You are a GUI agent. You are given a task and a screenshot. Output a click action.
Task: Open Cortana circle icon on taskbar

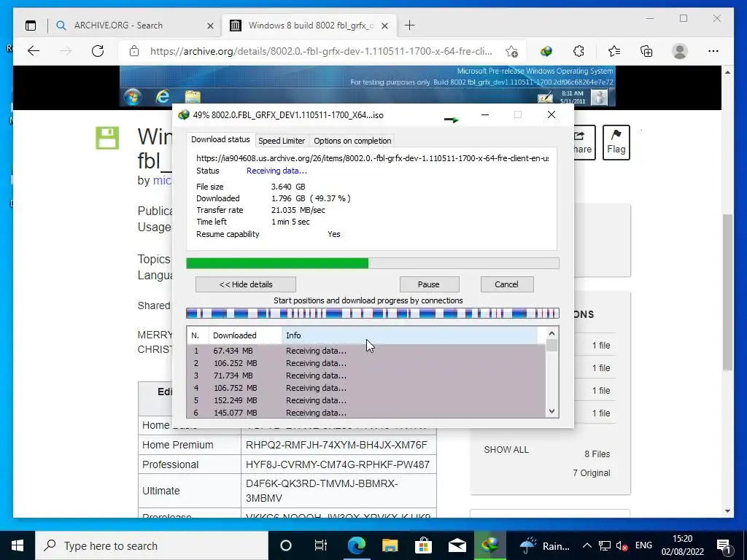tap(286, 545)
